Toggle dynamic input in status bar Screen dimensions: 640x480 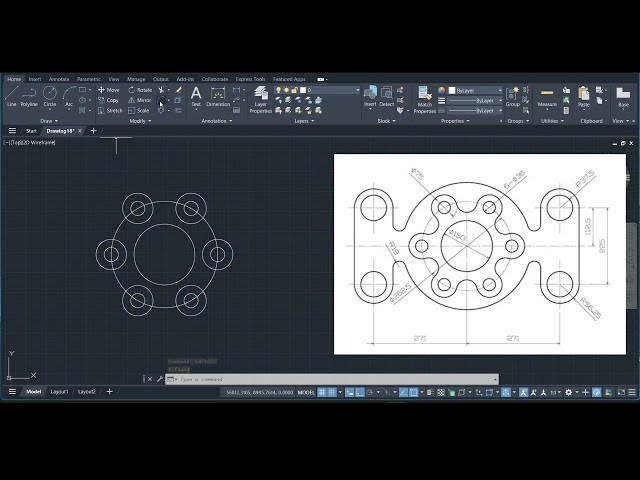coord(349,392)
